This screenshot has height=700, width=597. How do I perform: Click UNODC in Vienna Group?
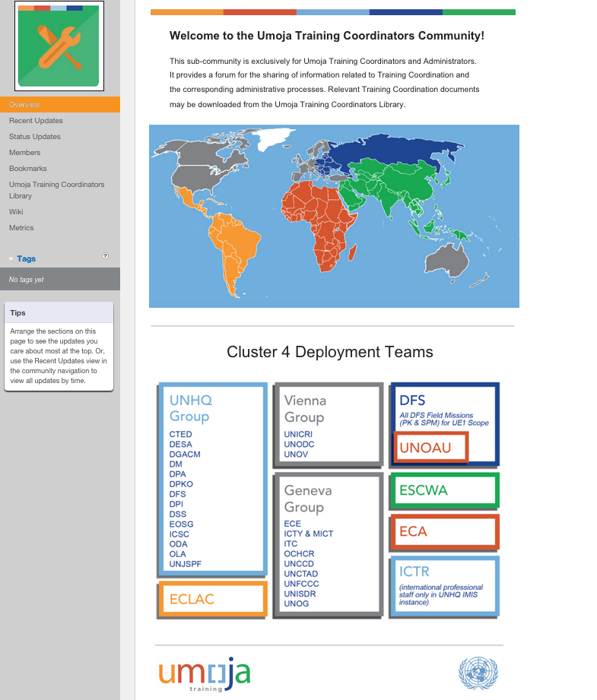[299, 444]
